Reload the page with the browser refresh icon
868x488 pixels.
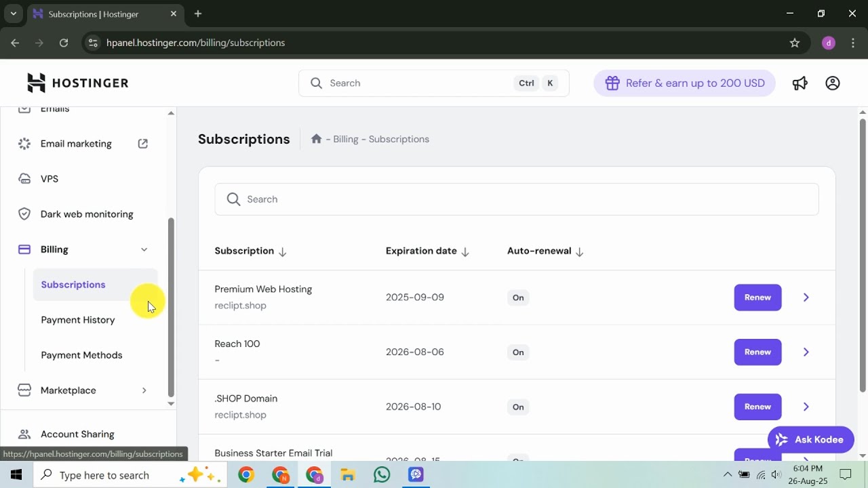[x=64, y=43]
